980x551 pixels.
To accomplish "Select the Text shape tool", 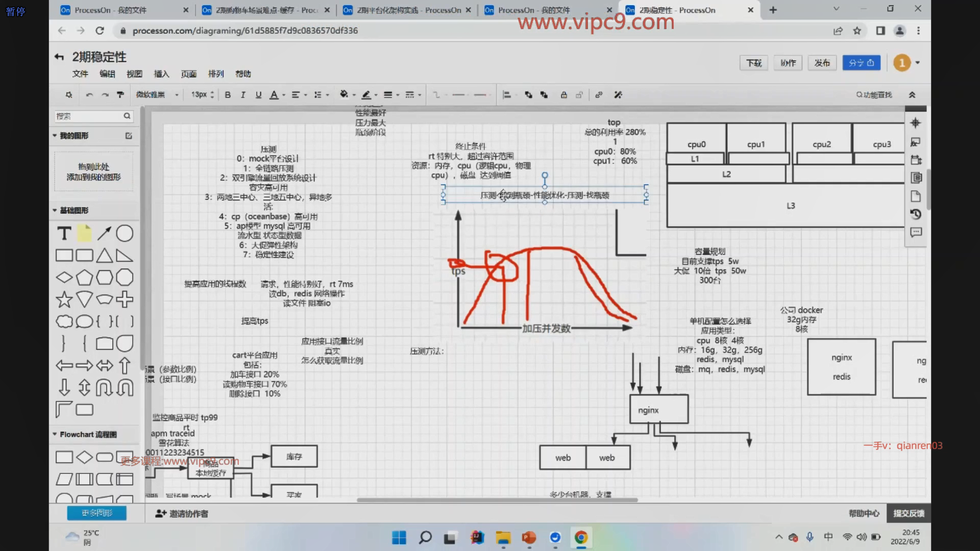I will coord(64,234).
